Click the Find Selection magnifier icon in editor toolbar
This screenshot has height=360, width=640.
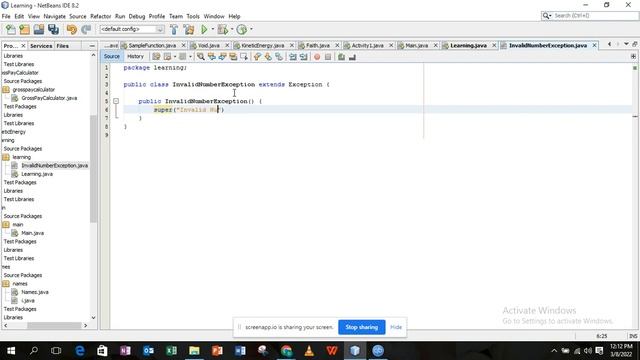coord(201,57)
